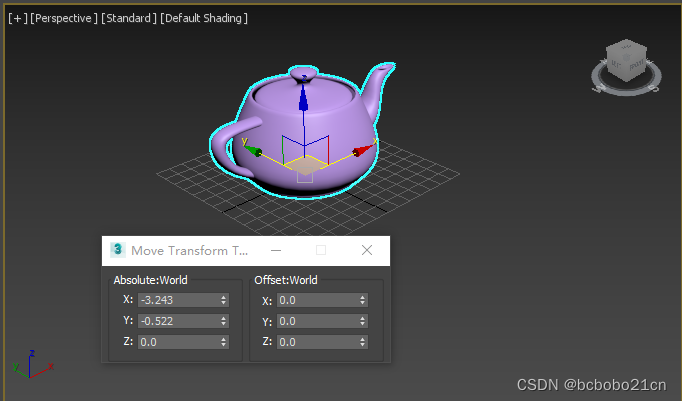Click the yellow XY plane gizmo handle
Screen dimensions: 682x401
point(306,164)
